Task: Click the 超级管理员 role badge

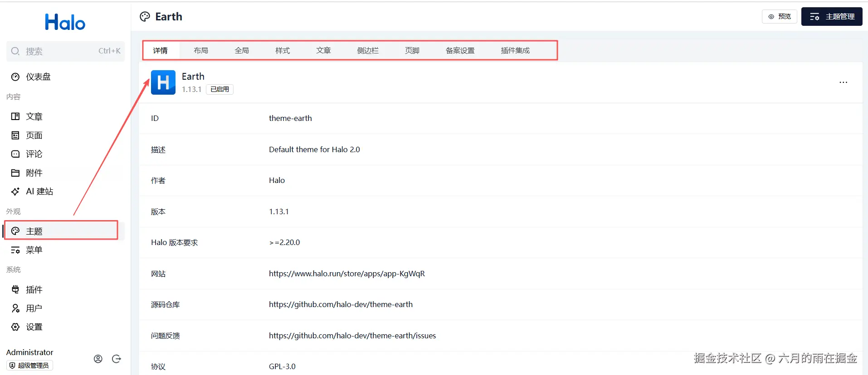Action: click(30, 365)
